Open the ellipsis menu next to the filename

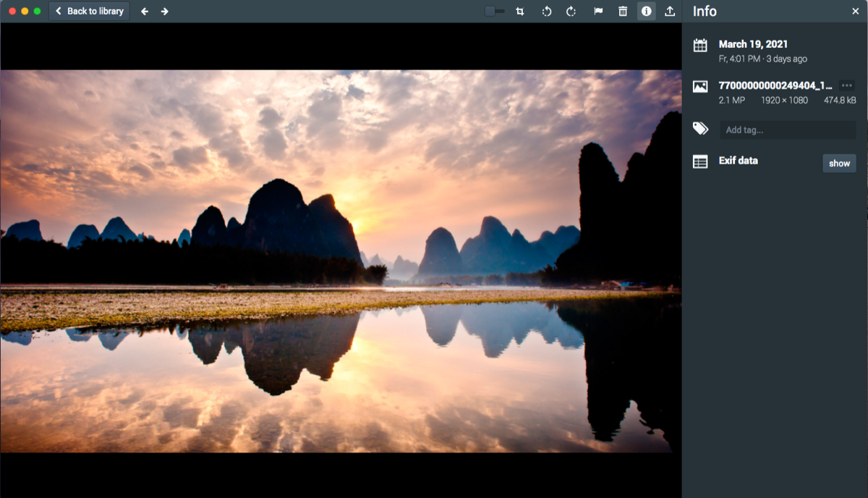[x=846, y=85]
